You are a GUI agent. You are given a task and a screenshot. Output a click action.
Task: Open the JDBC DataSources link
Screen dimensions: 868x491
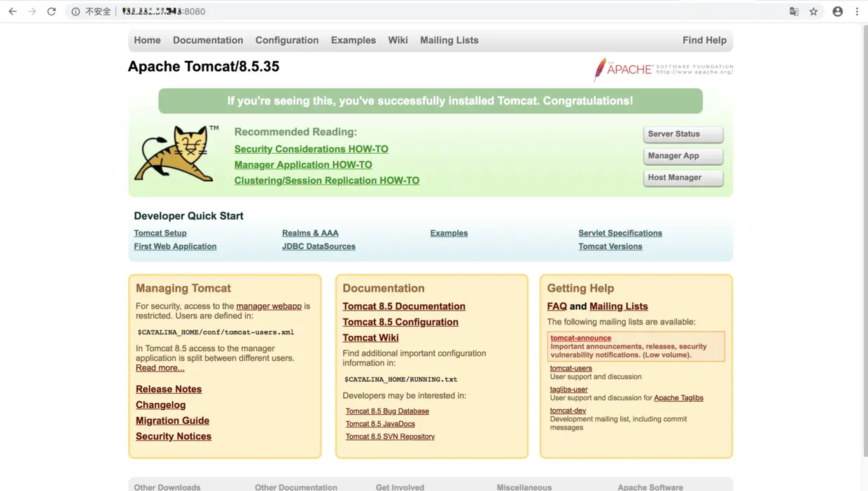pyautogui.click(x=318, y=247)
